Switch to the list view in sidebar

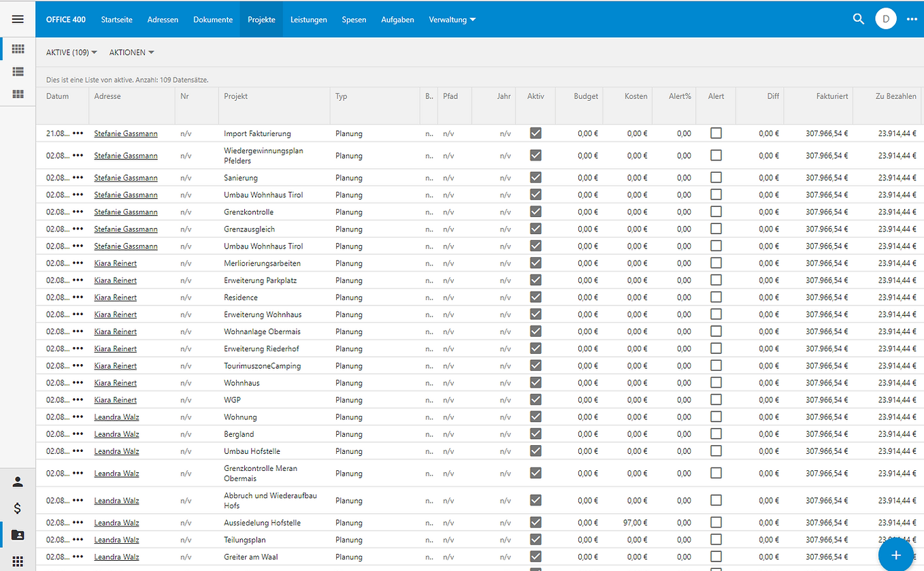[x=18, y=71]
